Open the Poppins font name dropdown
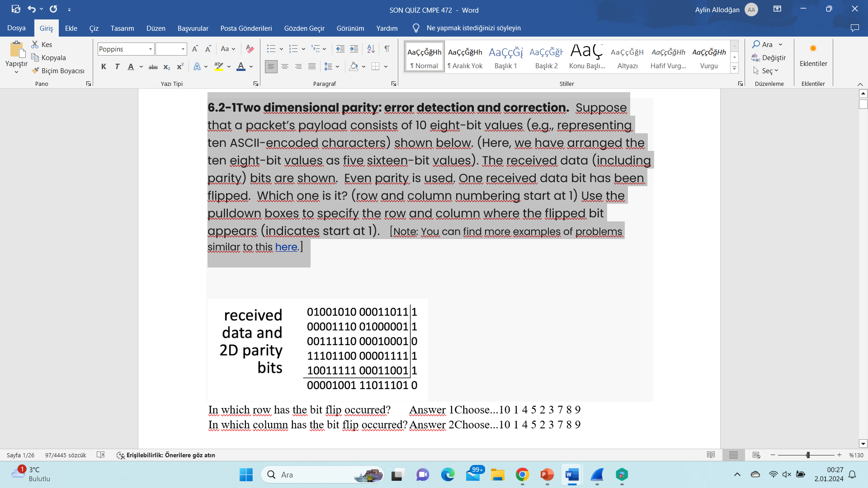 click(150, 49)
